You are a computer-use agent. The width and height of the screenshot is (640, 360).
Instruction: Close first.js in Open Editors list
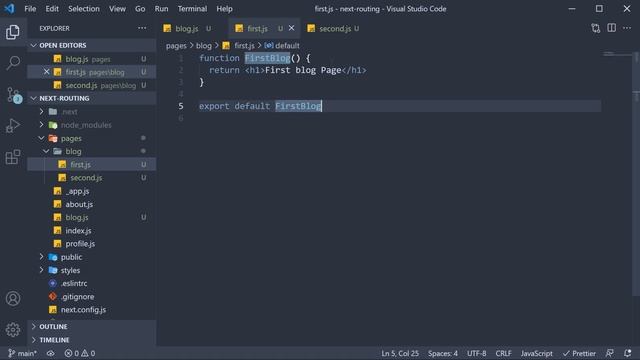click(47, 72)
